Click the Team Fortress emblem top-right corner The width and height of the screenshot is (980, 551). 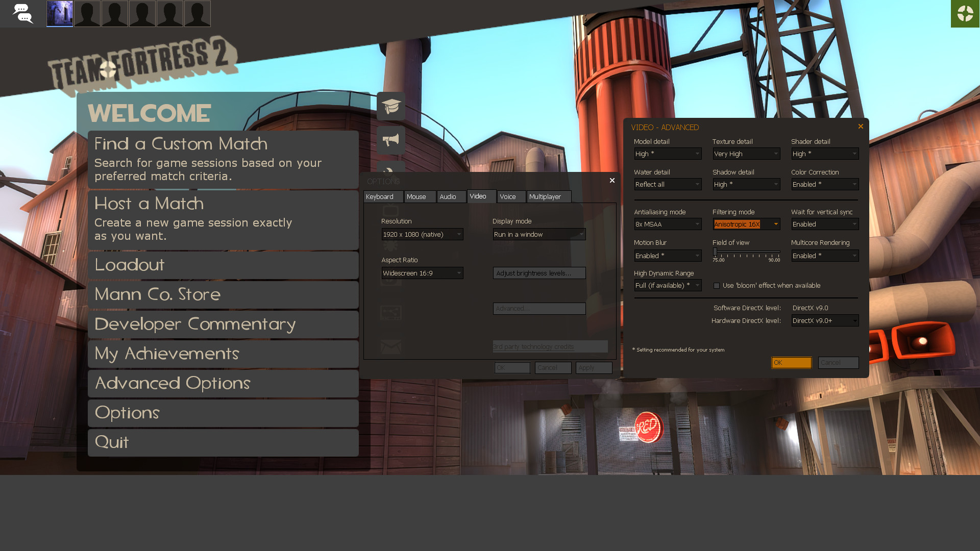965,14
